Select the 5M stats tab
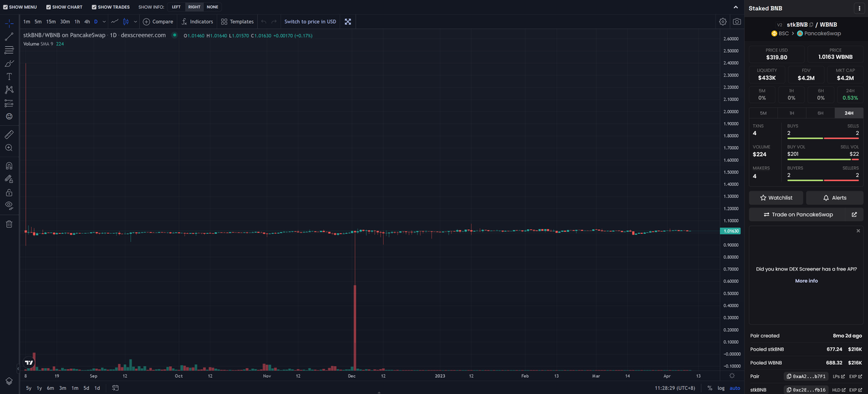Image resolution: width=868 pixels, height=394 pixels. pos(763,113)
